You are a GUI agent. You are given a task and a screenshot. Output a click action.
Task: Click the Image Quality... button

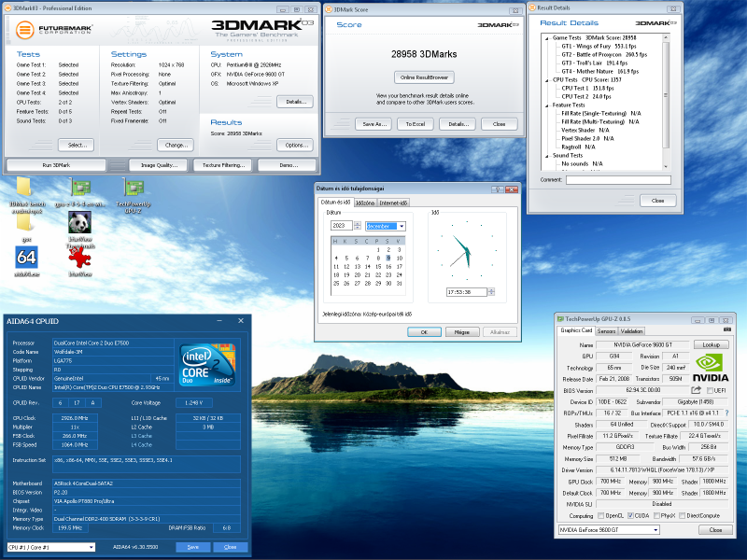(159, 165)
